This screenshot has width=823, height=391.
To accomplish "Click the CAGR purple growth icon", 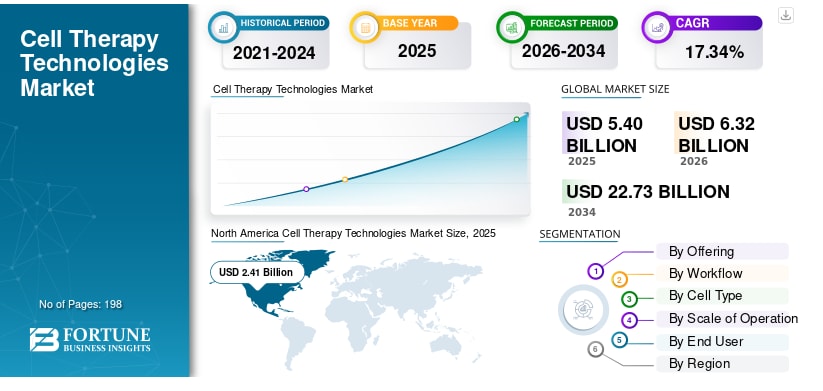I will click(x=657, y=27).
